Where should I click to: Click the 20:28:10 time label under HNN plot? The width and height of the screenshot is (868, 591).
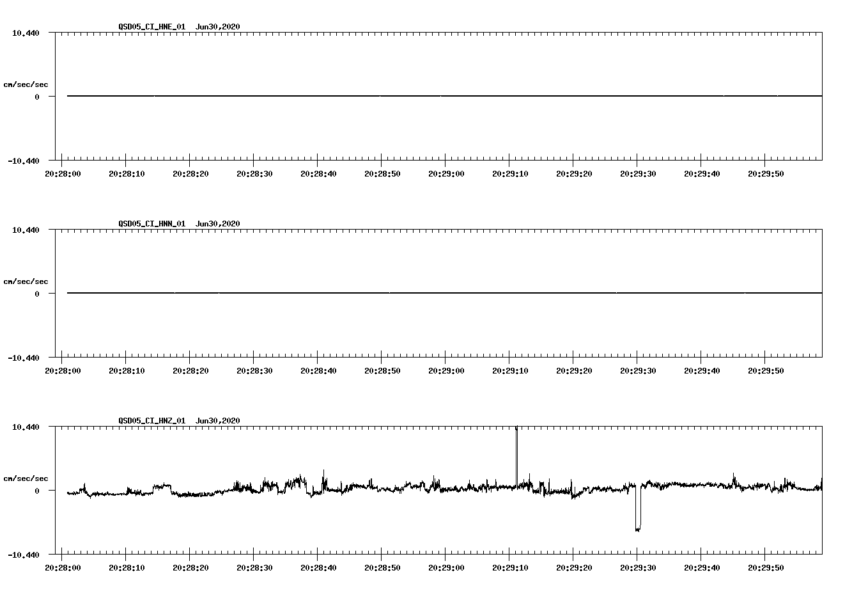tap(127, 371)
